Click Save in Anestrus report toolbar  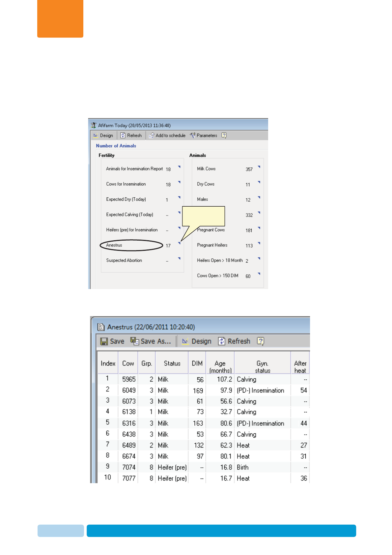(x=112, y=341)
